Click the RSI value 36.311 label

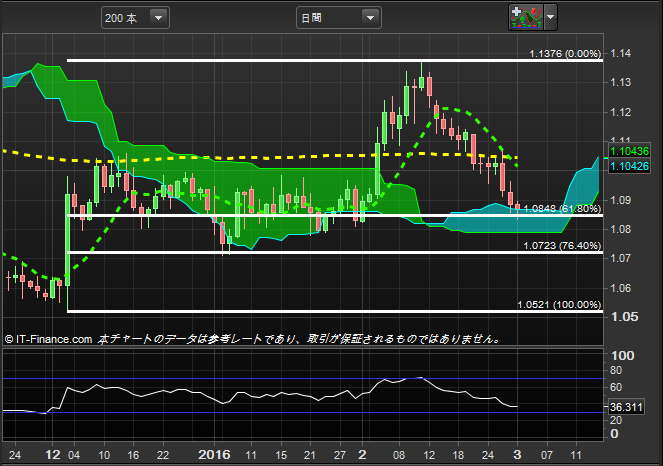626,407
